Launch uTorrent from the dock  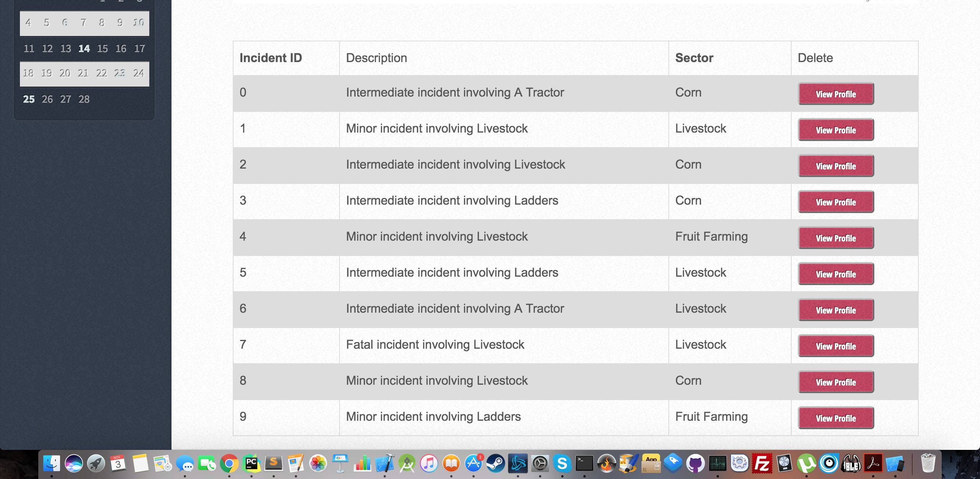806,464
